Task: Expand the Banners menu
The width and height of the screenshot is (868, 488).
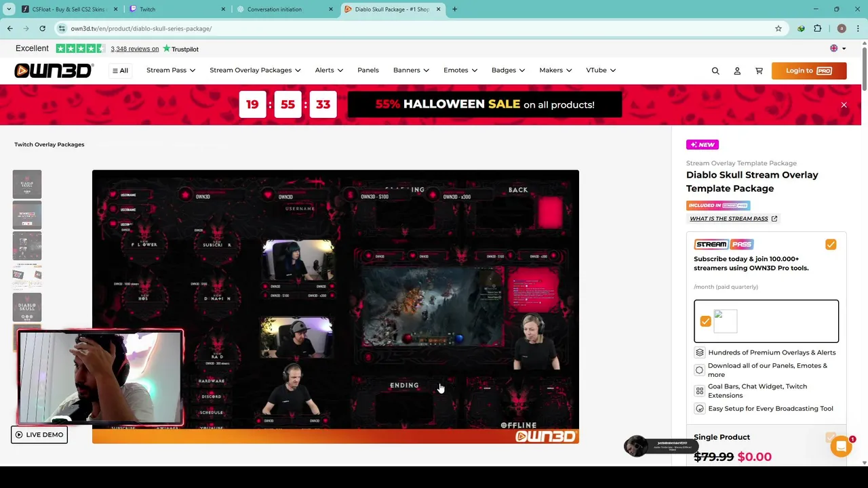Action: pyautogui.click(x=411, y=70)
